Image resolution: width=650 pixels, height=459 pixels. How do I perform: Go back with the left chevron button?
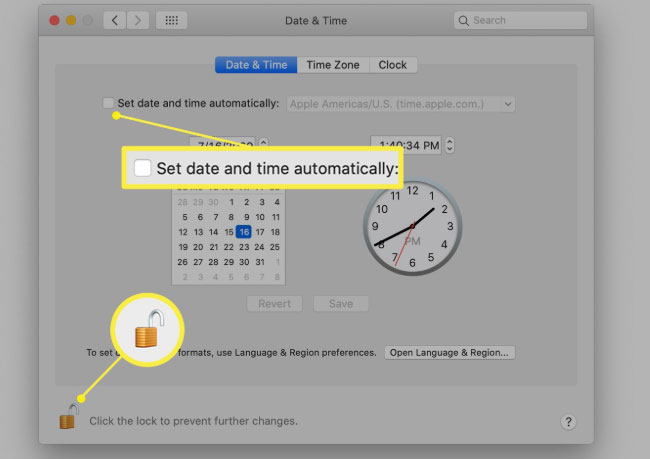(x=115, y=20)
